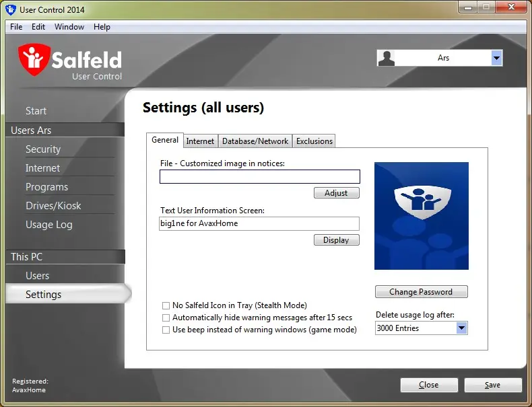Click the Change Password button
Image resolution: width=532 pixels, height=407 pixels.
point(421,292)
